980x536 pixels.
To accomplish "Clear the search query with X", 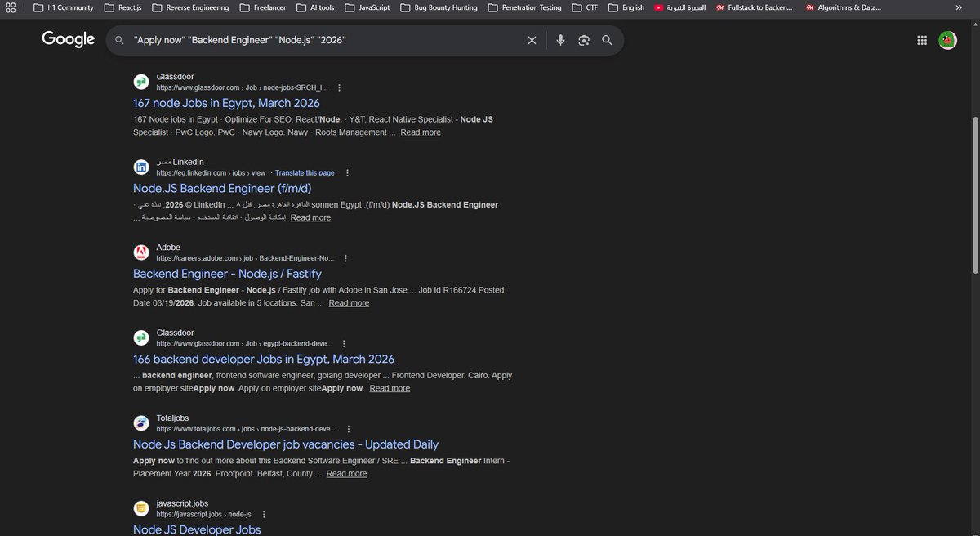I will coord(532,40).
